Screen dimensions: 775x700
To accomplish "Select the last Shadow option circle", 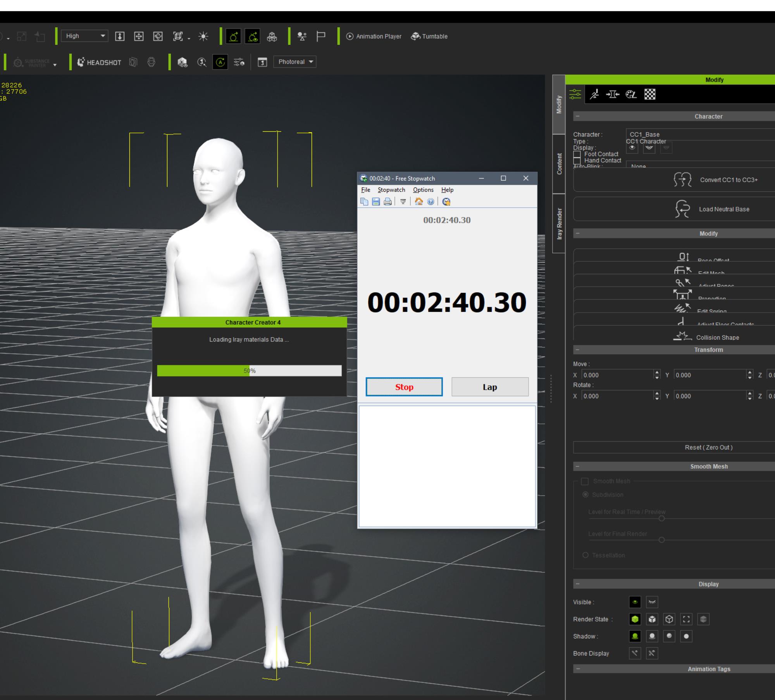I will pos(686,636).
